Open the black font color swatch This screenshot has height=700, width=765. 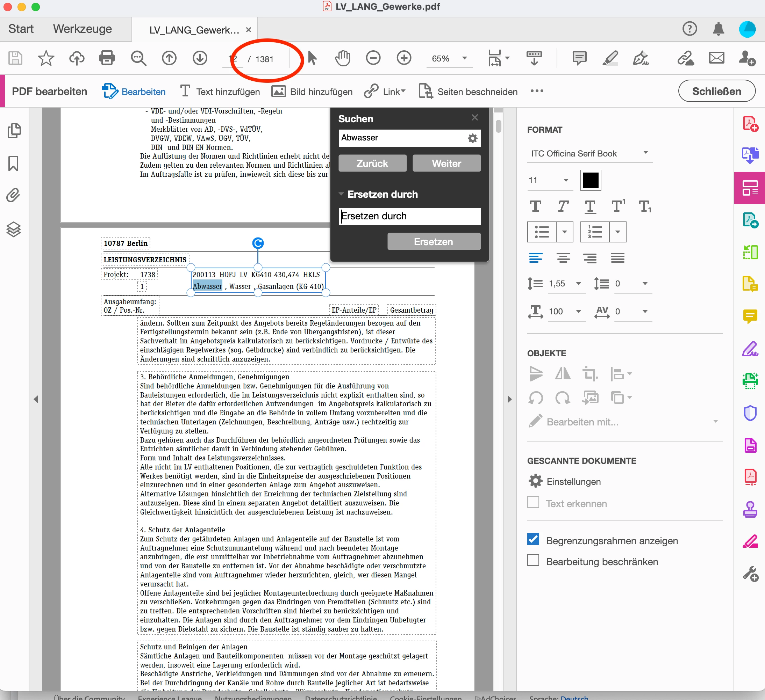(x=591, y=180)
